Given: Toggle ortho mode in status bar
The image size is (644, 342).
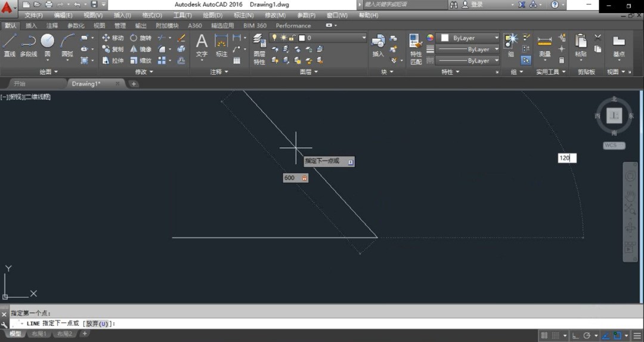Looking at the screenshot, I should pyautogui.click(x=576, y=335).
